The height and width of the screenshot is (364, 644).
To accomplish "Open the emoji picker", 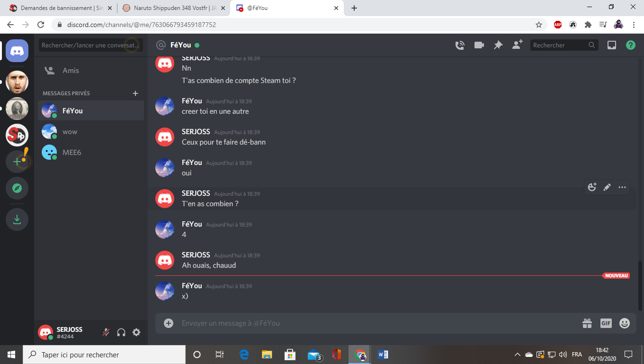I will click(625, 323).
